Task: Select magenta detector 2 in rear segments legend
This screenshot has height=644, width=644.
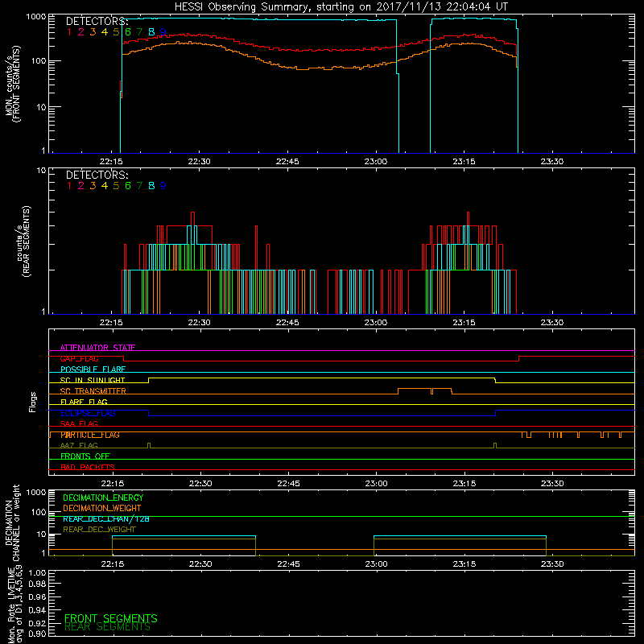Action: click(x=81, y=186)
